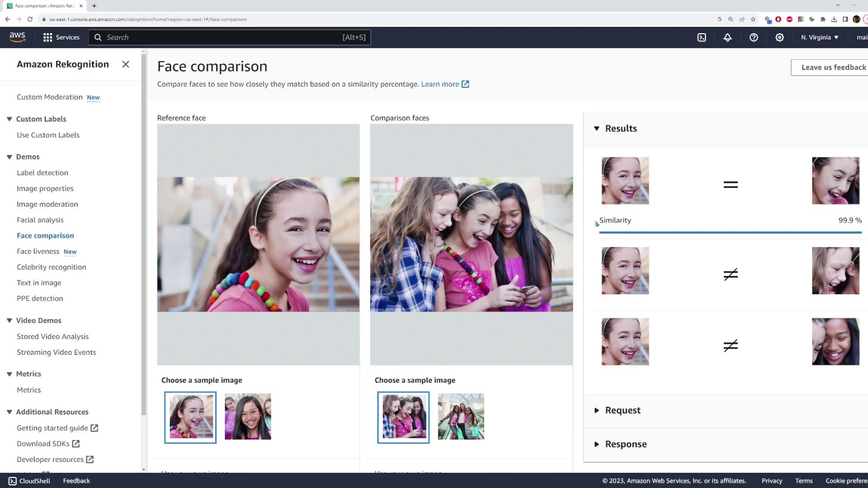Click the Leave us feedback button
The height and width of the screenshot is (488, 868).
(833, 67)
